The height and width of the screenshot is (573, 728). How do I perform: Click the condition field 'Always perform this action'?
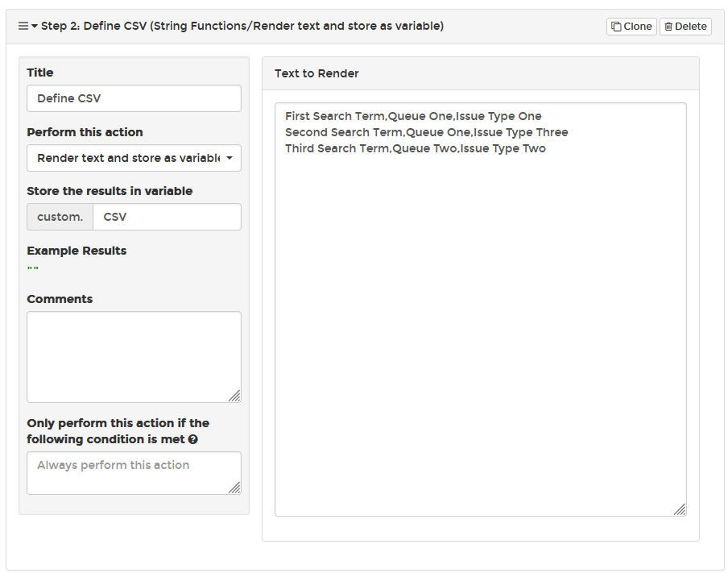pyautogui.click(x=134, y=473)
